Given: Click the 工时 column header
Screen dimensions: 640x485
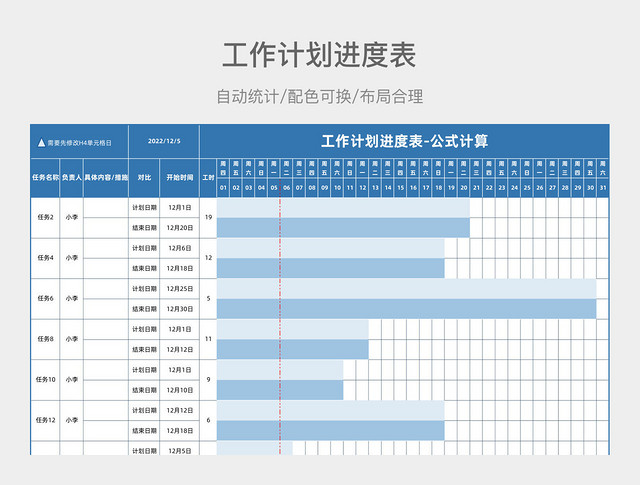Looking at the screenshot, I should 208,178.
